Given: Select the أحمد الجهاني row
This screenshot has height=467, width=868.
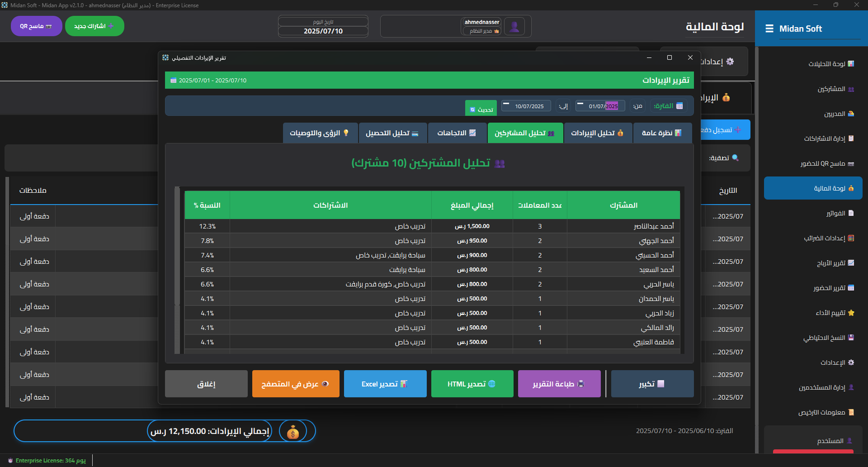Looking at the screenshot, I should [x=432, y=241].
